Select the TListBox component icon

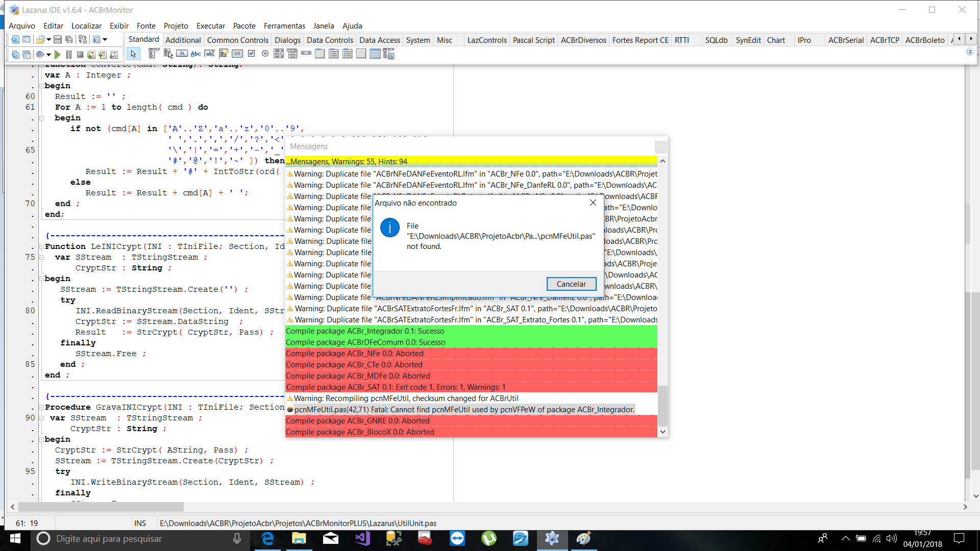click(x=279, y=54)
